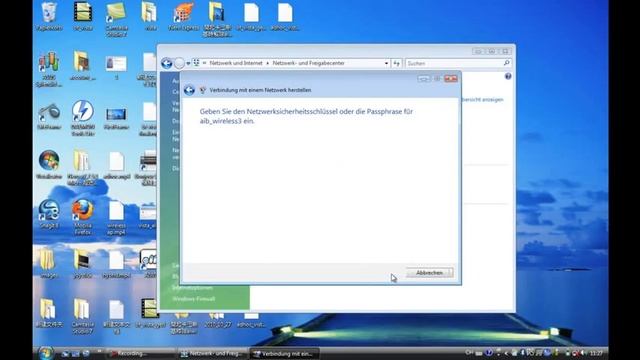Click the Abbrechen button in the dialog
Image resolution: width=640 pixels, height=360 pixels.
click(x=429, y=272)
